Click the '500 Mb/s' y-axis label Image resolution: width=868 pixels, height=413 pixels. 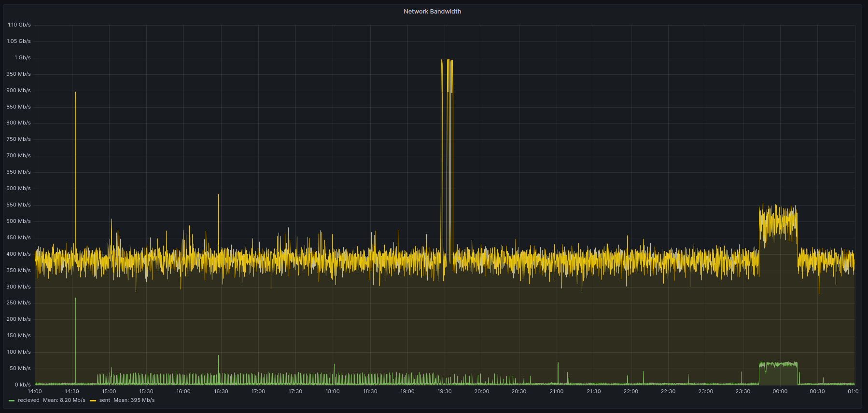pyautogui.click(x=18, y=221)
